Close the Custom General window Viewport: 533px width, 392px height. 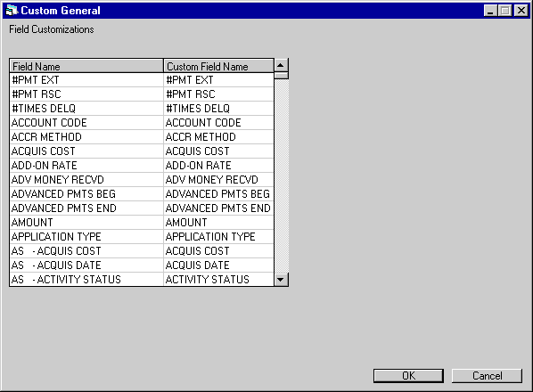[521, 11]
